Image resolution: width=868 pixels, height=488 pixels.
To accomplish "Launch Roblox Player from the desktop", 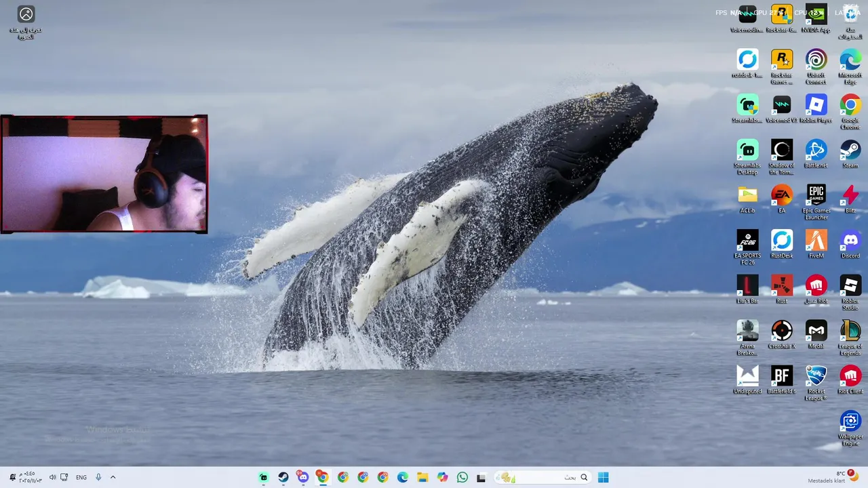I will 816,109.
